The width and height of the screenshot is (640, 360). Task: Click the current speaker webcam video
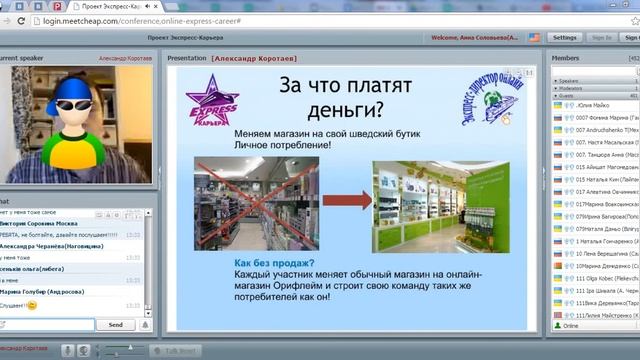pyautogui.click(x=76, y=125)
